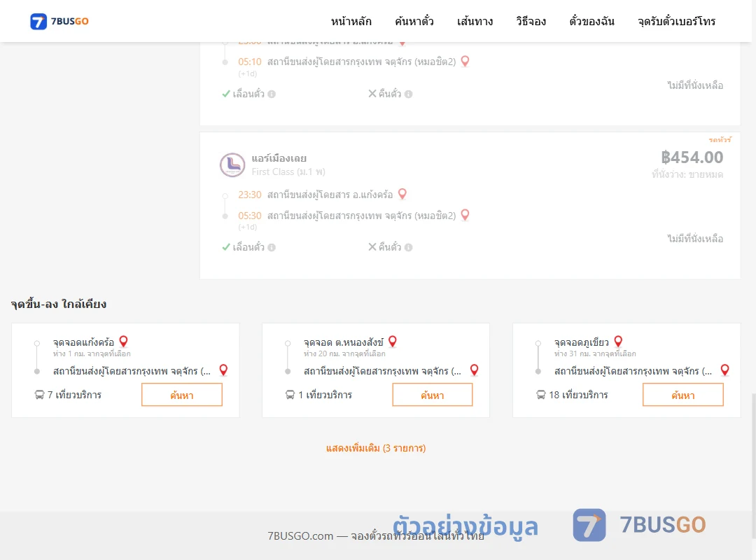Click the รถทัวร์ tag on แอร์เมืองเลย card
The height and width of the screenshot is (560, 756).
pyautogui.click(x=720, y=140)
